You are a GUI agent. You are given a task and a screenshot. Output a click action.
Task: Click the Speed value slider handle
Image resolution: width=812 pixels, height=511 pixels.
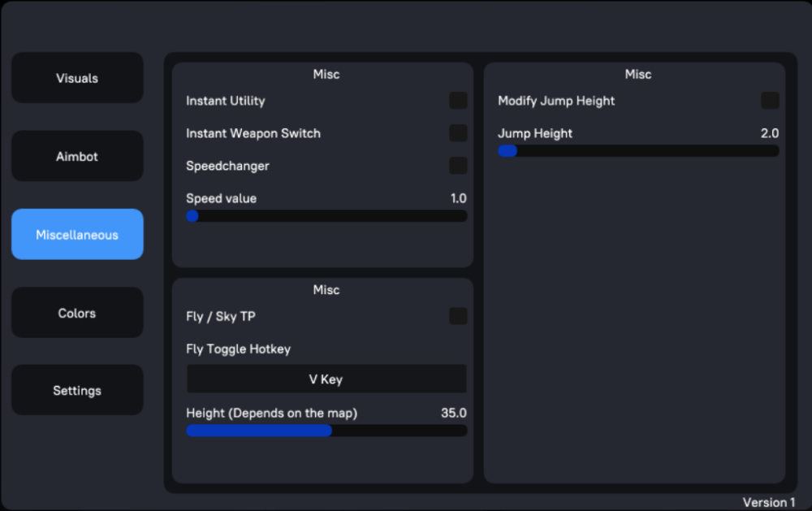(x=192, y=216)
